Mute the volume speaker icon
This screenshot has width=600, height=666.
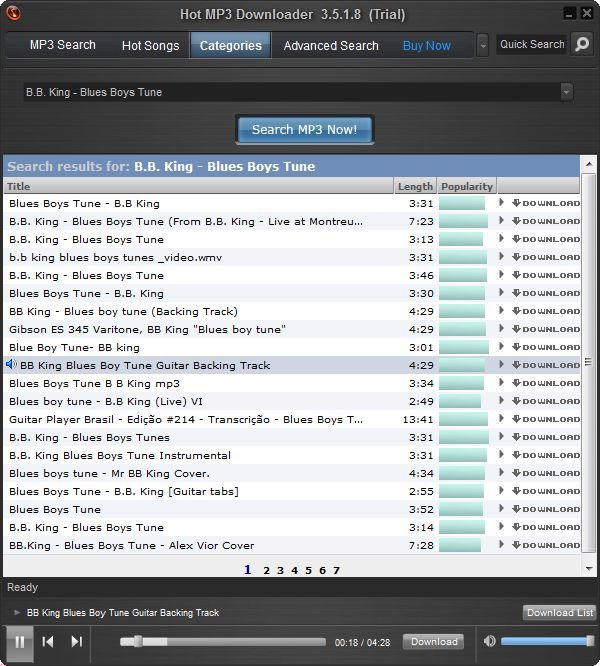tap(490, 641)
